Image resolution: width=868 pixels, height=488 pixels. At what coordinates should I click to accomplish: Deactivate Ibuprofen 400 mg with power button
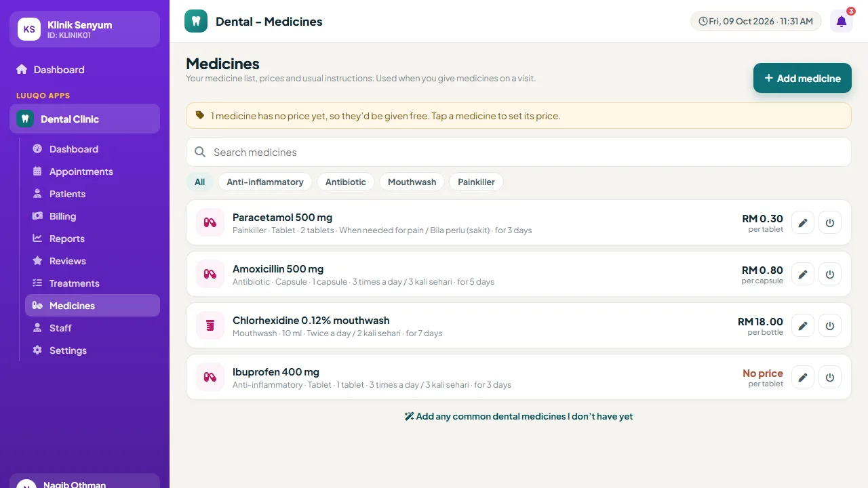(x=830, y=377)
